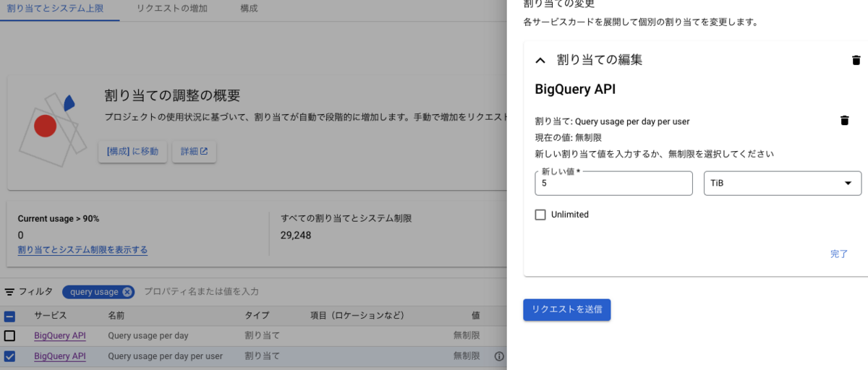Viewport: 868px width, 370px height.
Task: Open the TiB unit dropdown
Action: tap(783, 184)
